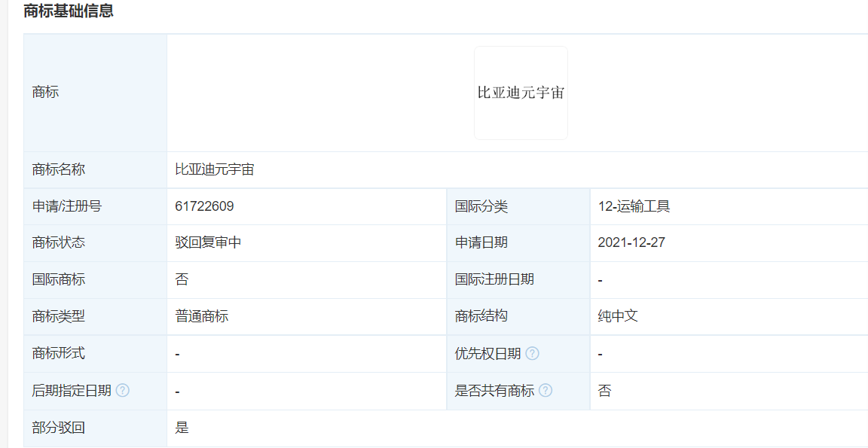Select the status value 驳回复审中
This screenshot has width=868, height=448.
click(208, 242)
